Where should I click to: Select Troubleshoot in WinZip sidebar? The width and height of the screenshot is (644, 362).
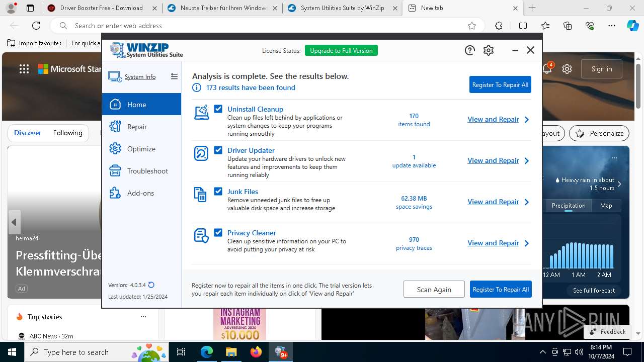pos(141,171)
